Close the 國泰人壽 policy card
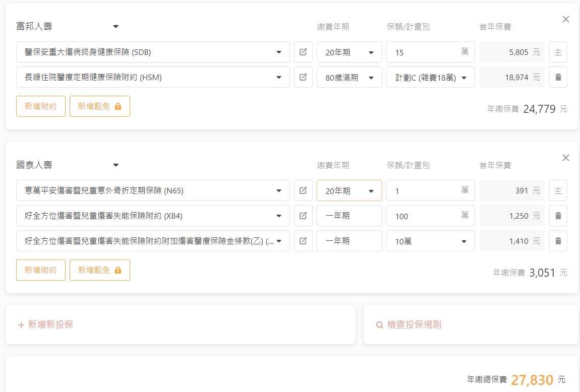580x392 pixels. coord(565,158)
